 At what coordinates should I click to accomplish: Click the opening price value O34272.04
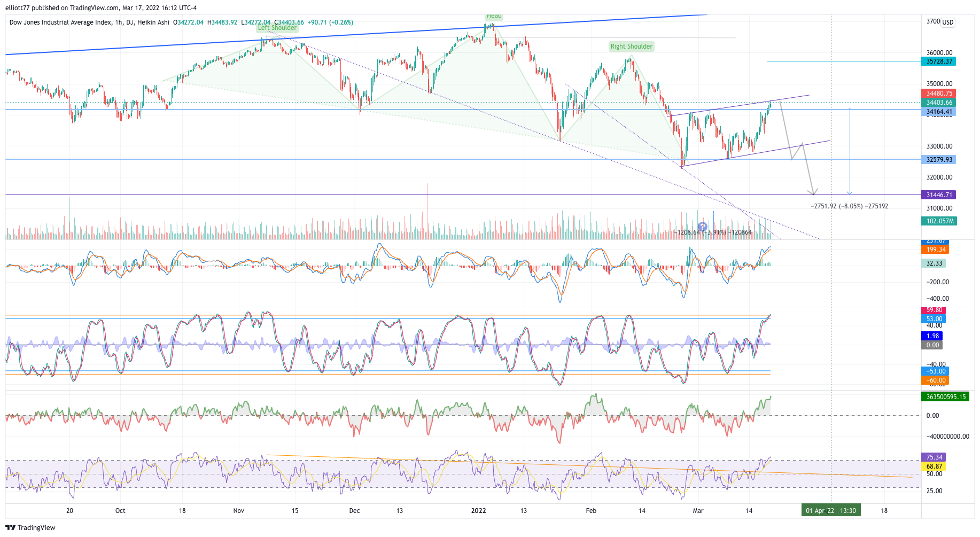[188, 22]
